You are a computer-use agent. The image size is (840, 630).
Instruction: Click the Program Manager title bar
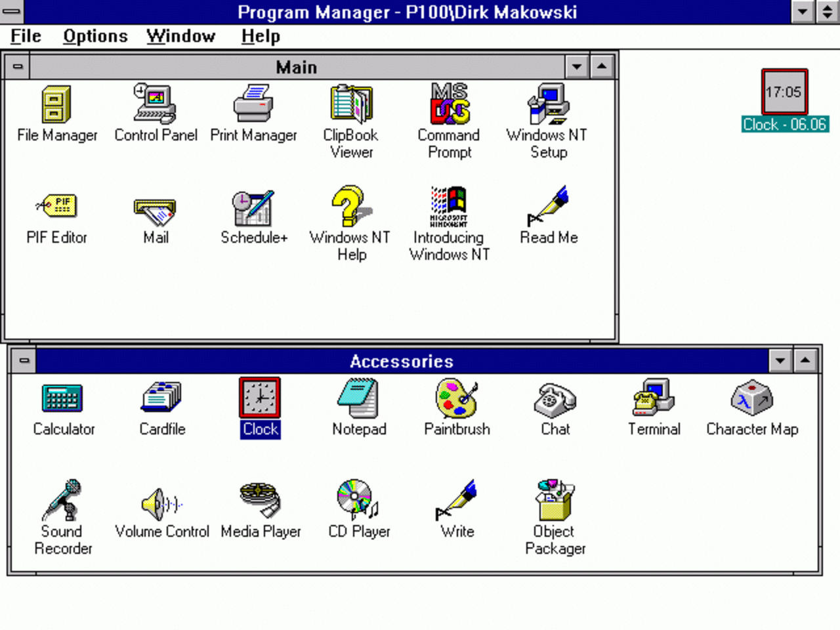(408, 12)
